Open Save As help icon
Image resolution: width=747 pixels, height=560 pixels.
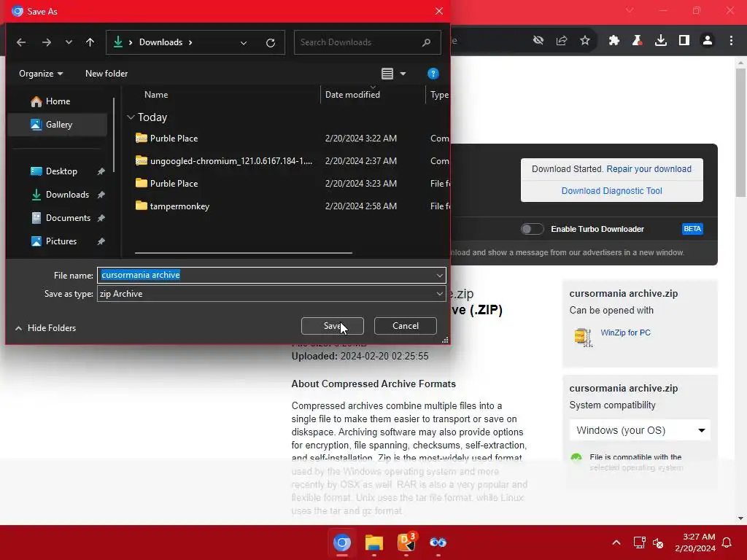point(433,74)
